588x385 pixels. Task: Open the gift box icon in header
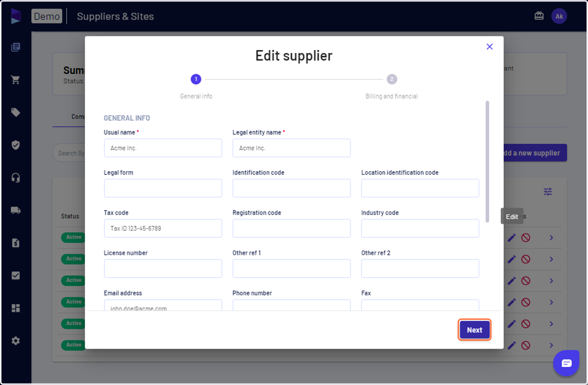pos(539,16)
